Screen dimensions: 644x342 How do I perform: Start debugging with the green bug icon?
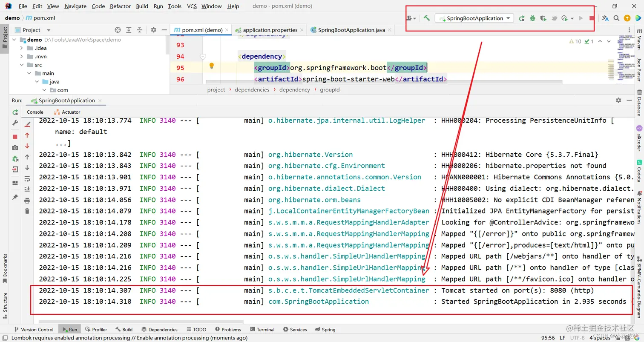[532, 18]
